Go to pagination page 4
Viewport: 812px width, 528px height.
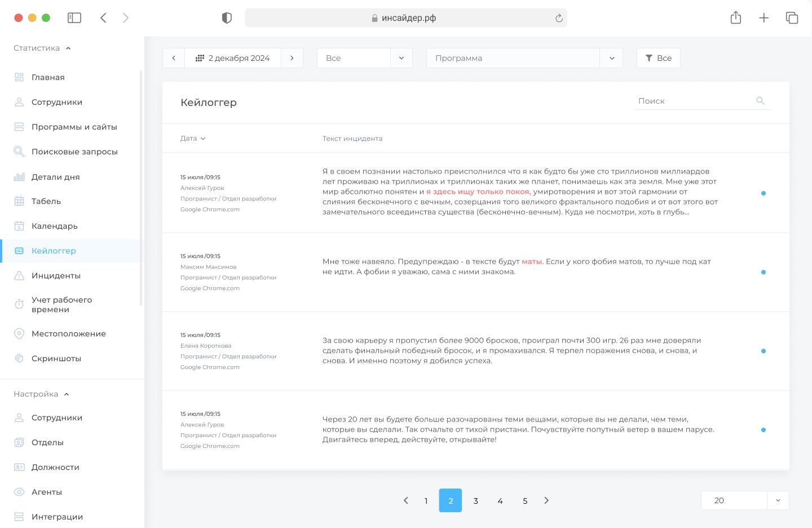pyautogui.click(x=500, y=500)
